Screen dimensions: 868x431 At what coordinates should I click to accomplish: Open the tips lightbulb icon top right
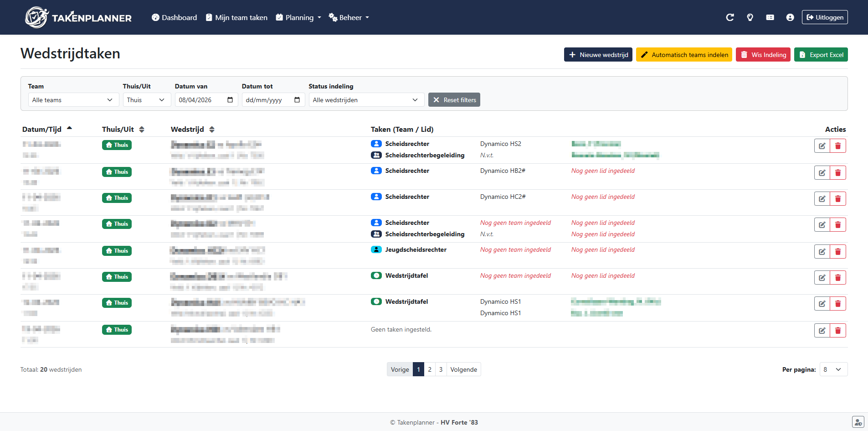tap(750, 17)
